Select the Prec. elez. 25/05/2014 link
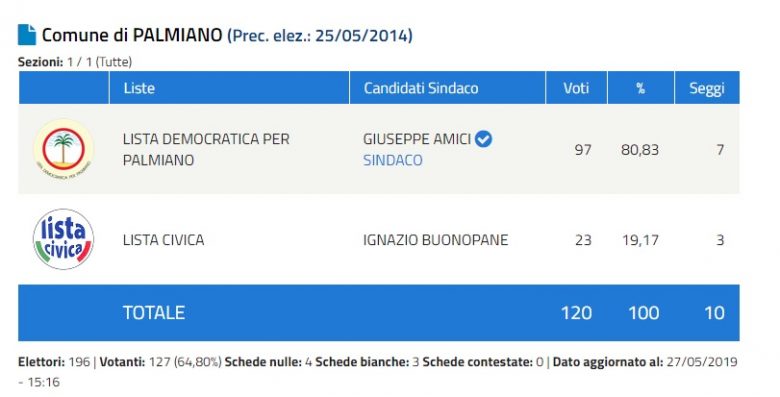Viewport: 780px width, 397px height. coord(320,35)
